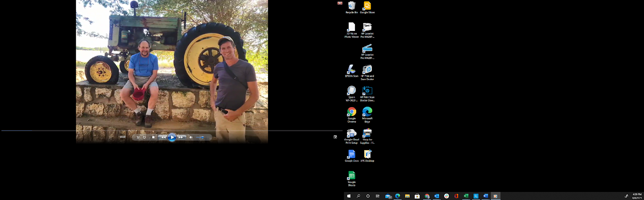Screen dimensions: 644x200
Task: Open the Windows Start menu
Action: pyautogui.click(x=349, y=196)
